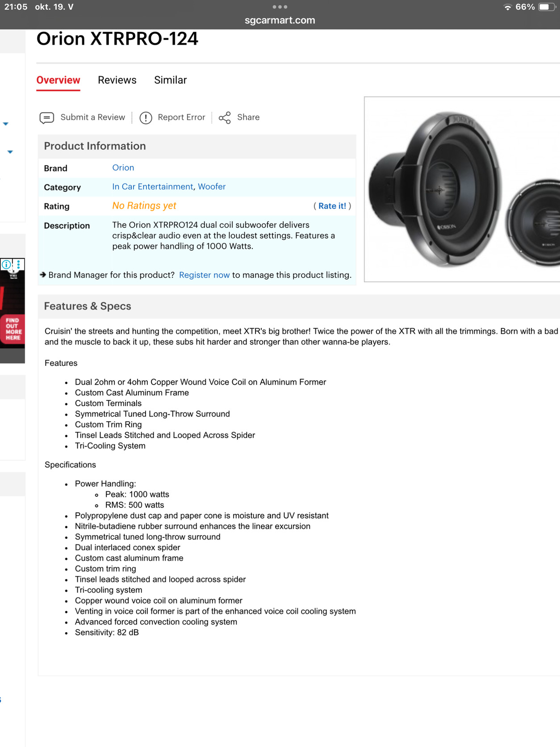
Task: Tap the Wi-Fi status icon
Action: coord(507,7)
